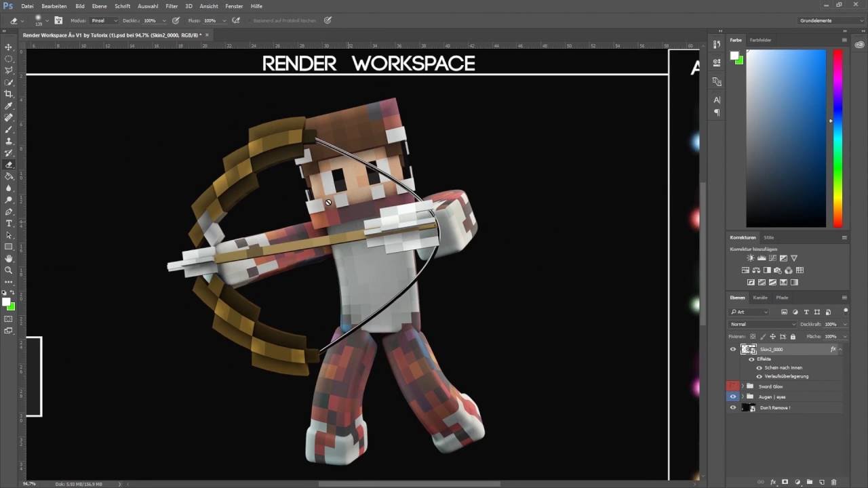868x488 pixels.
Task: Open the Grundelemente workspace dropdown
Action: tap(831, 20)
